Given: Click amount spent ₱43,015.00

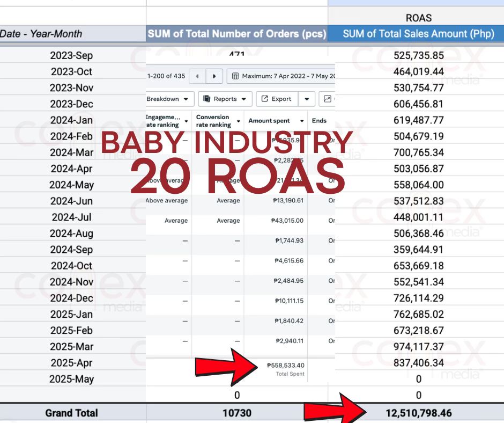Looking at the screenshot, I should [x=287, y=221].
